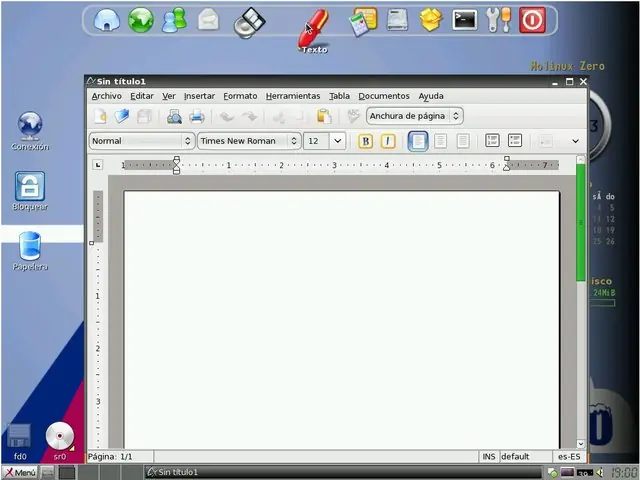Open the multimedia disc dock icon
The image size is (640, 480).
coord(249,23)
